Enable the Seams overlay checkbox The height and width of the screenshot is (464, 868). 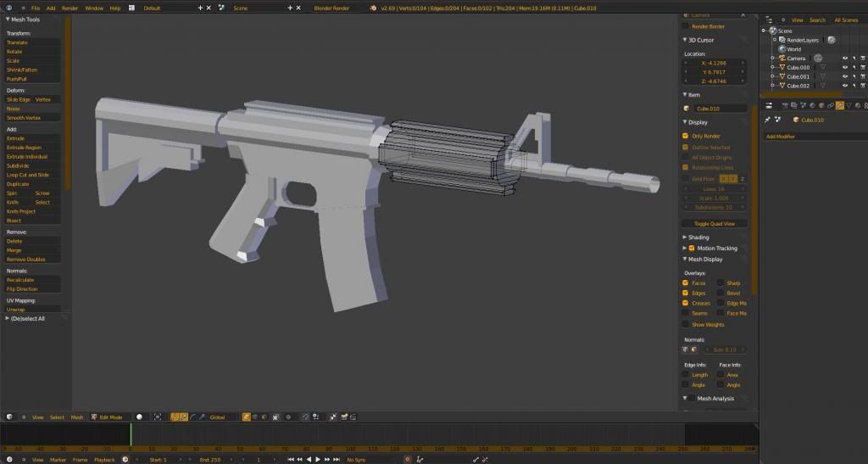[x=686, y=313]
